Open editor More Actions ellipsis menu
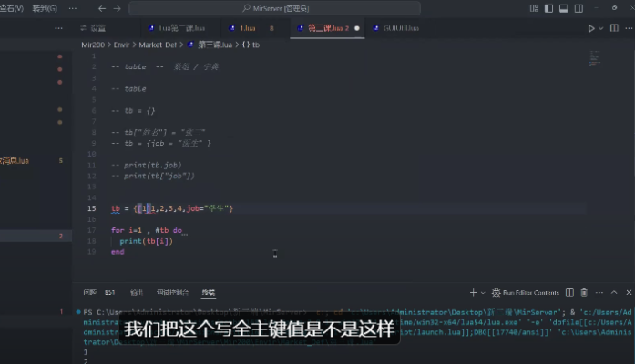 point(629,28)
